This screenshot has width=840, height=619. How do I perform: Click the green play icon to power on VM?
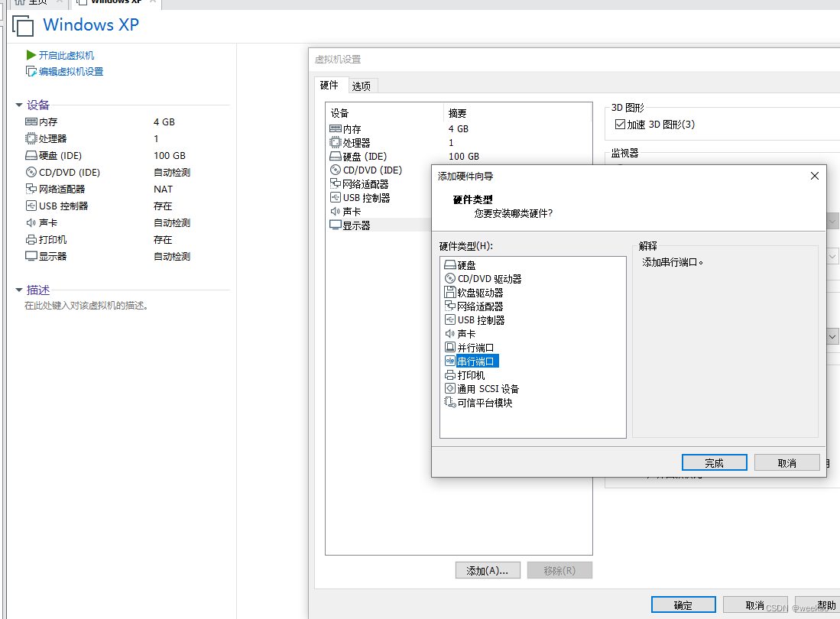[x=31, y=55]
